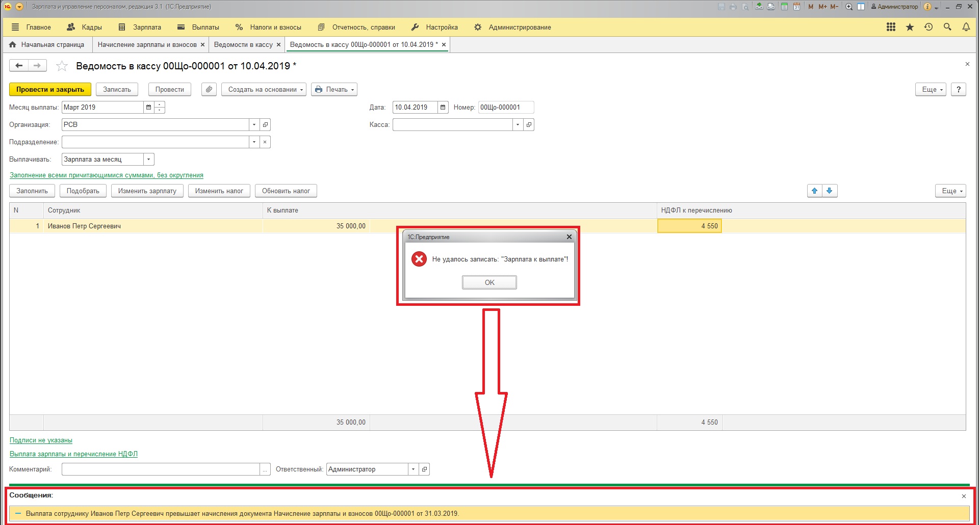Close the Сообщения panel
This screenshot has width=980, height=525.
click(x=964, y=496)
